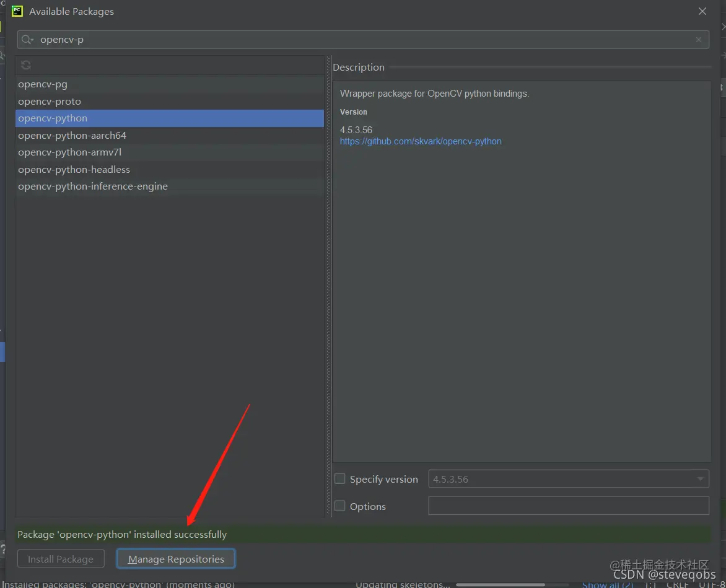This screenshot has width=726, height=588.
Task: Click the version number 4.5.3.56 in description
Action: [356, 130]
